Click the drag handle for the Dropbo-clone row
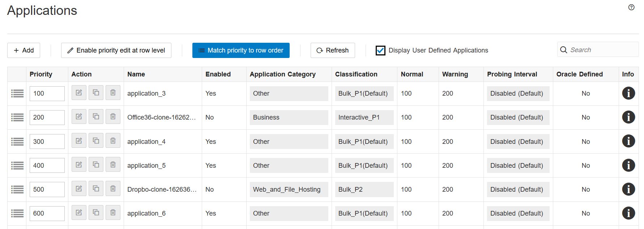Screen dimensions: 644x229 [x=17, y=190]
